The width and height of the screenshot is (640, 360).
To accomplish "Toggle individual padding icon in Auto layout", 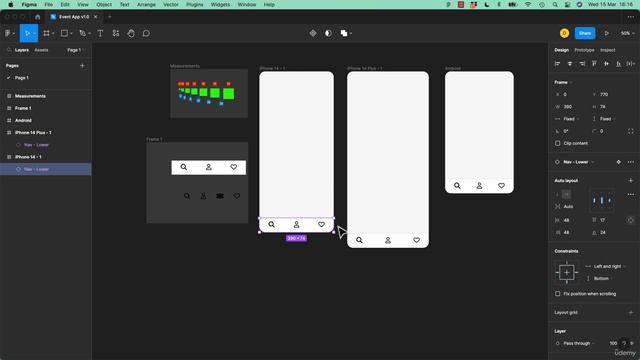I will (631, 220).
